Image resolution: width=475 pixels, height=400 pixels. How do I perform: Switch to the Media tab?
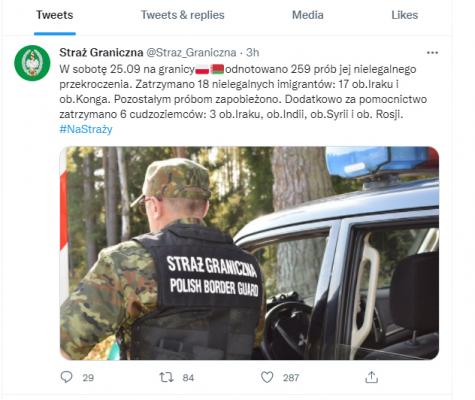coord(308,15)
